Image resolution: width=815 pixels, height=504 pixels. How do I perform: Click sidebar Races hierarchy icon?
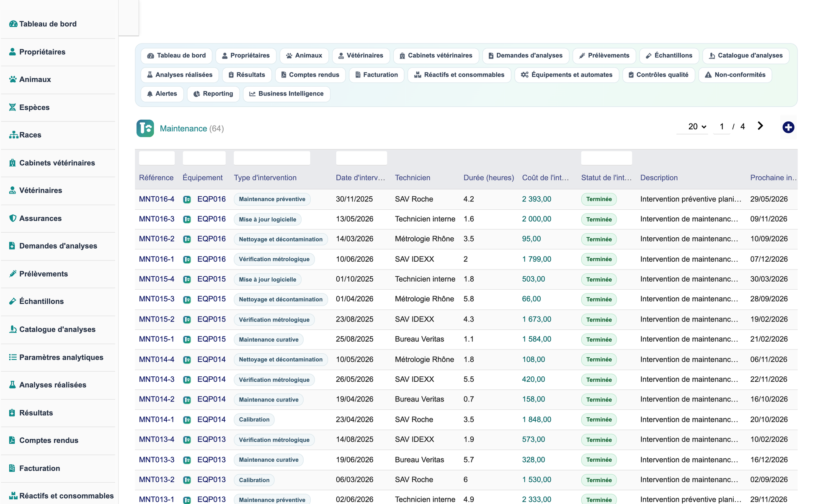pyautogui.click(x=13, y=135)
